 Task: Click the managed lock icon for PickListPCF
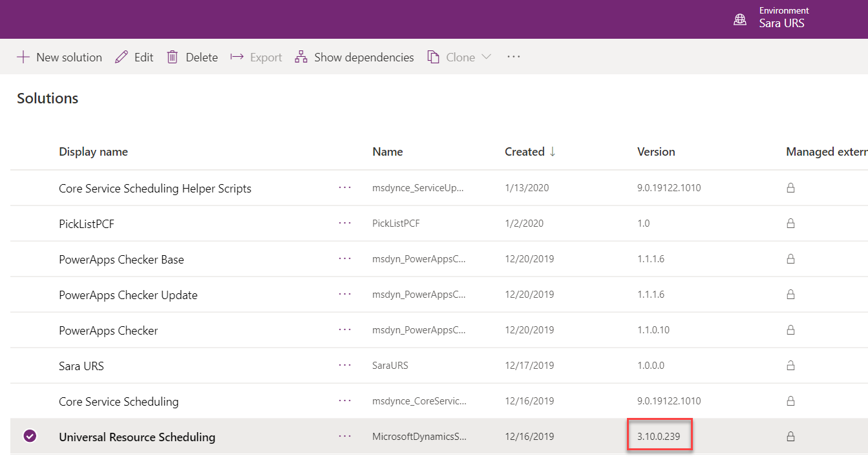point(790,223)
